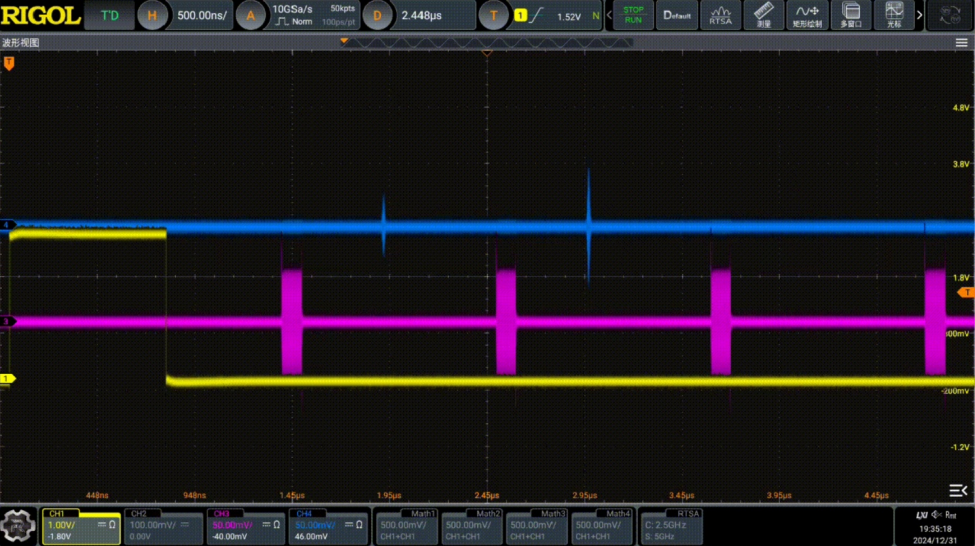Open the result list icon at the bottom right
The width and height of the screenshot is (975, 546).
tap(958, 491)
